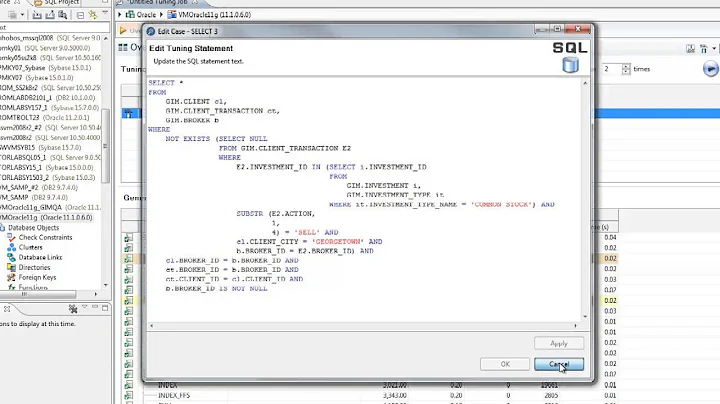Click the first dropdown arrow in explorer toolbar
This screenshot has height=404, width=720.
click(22, 15)
